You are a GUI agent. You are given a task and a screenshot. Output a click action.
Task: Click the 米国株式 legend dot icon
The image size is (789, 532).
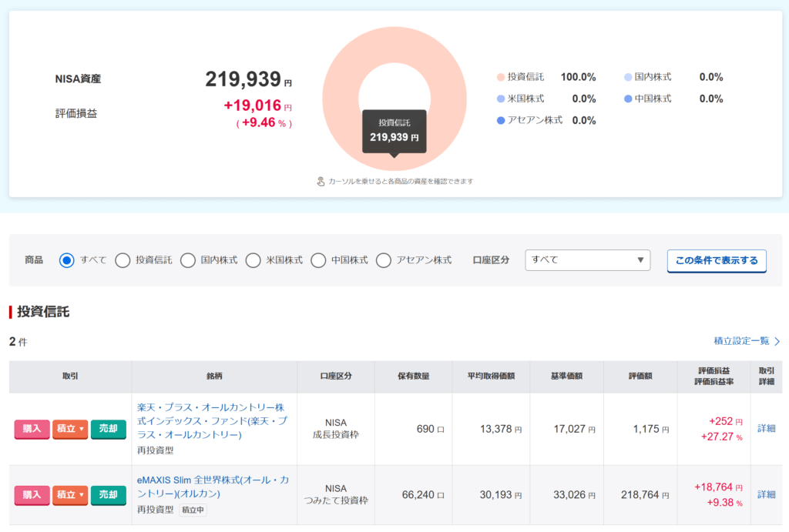coord(501,99)
